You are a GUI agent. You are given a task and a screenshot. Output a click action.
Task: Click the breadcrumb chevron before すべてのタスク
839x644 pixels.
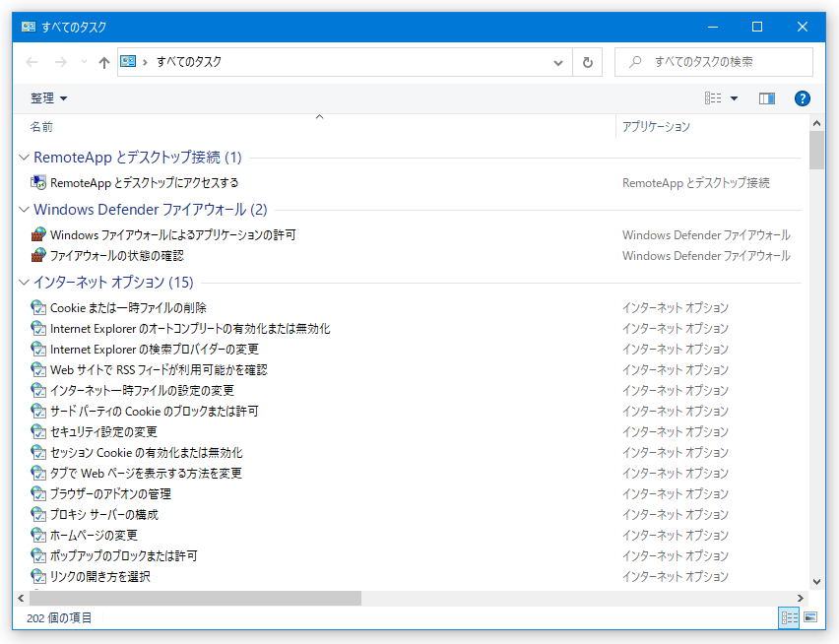[x=145, y=63]
